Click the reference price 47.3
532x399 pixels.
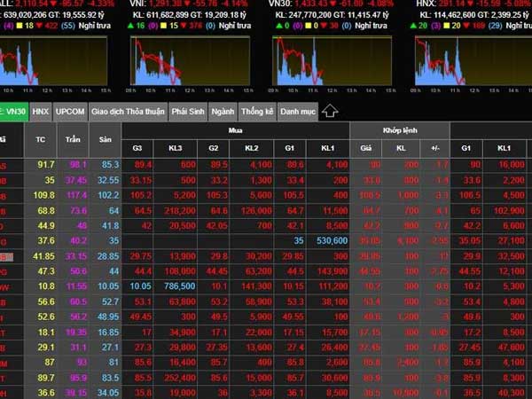pos(46,271)
